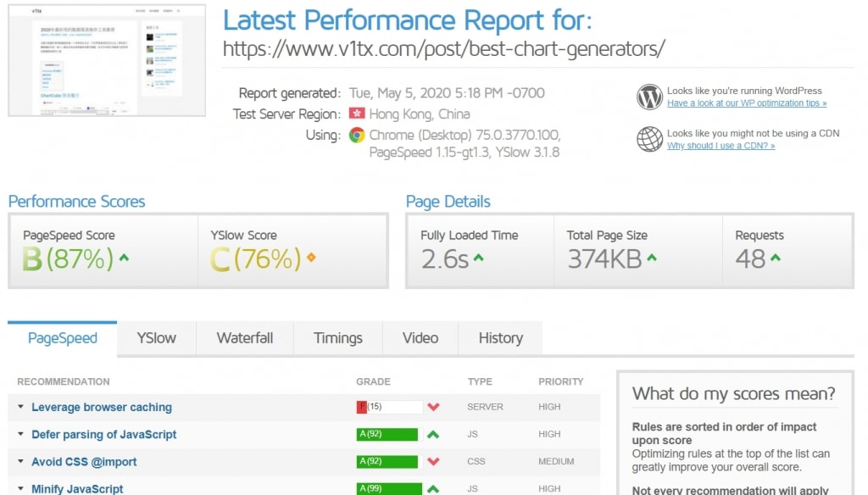Click the 'What do my scores mean?' heading
Screen dimensions: 868x495
pos(733,393)
